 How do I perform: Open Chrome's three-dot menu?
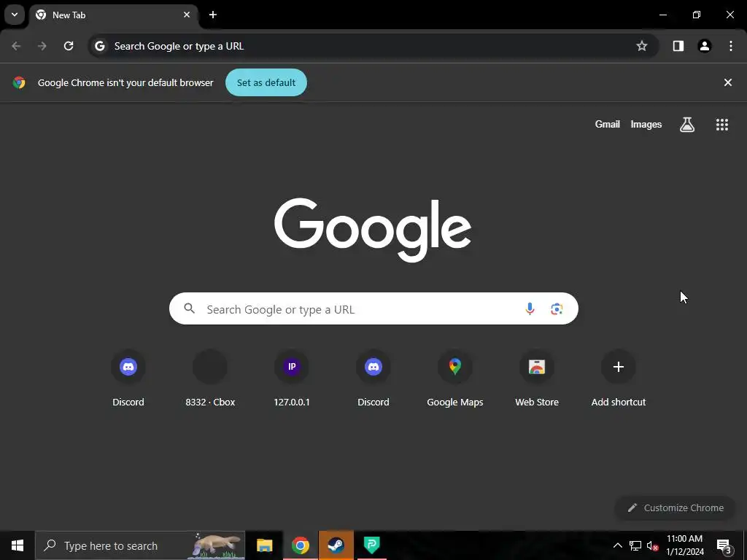[x=731, y=46]
